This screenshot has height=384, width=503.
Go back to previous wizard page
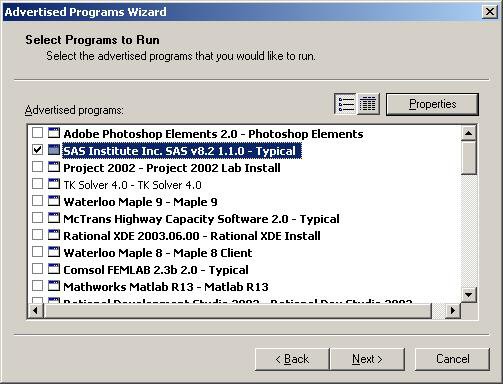[x=292, y=359]
